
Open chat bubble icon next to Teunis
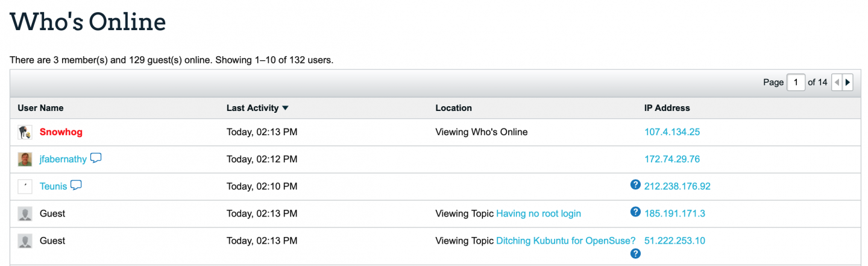coord(76,185)
